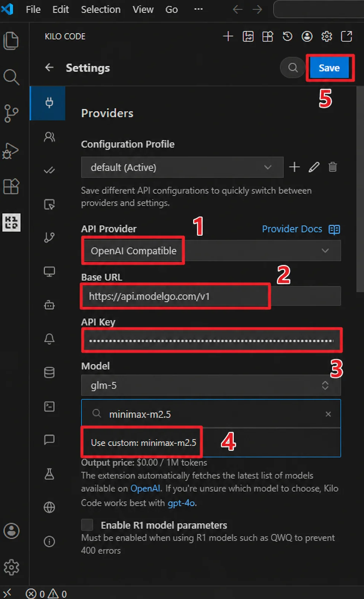This screenshot has height=599, width=364.
Task: Show more menu items with ellipsis
Action: 198,9
